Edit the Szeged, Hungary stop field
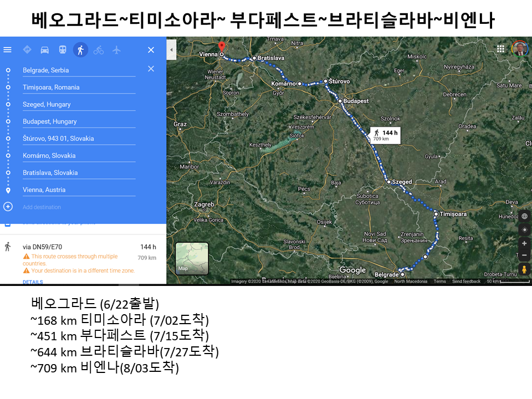This screenshot has width=532, height=399. (x=79, y=105)
